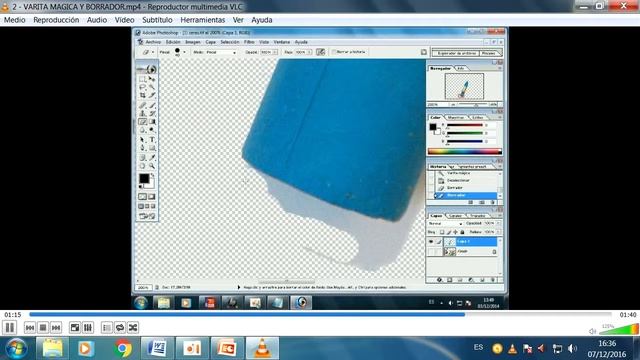Open the Medio menu

click(15, 20)
